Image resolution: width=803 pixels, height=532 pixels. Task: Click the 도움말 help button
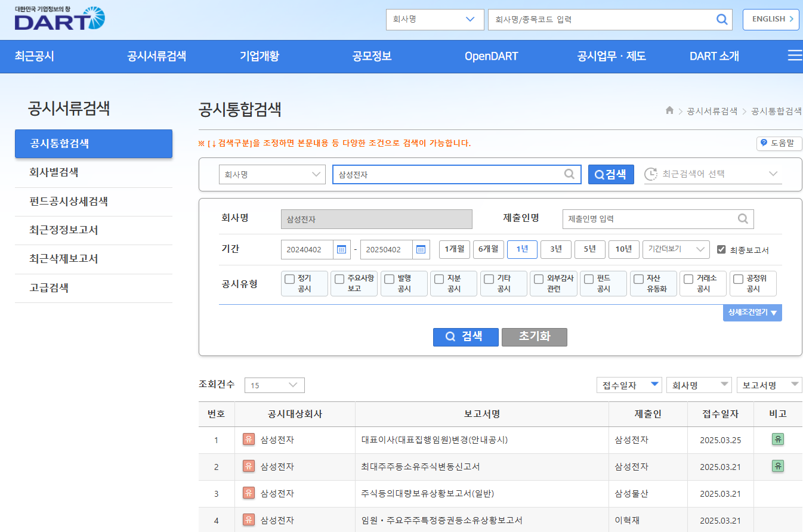coord(779,144)
